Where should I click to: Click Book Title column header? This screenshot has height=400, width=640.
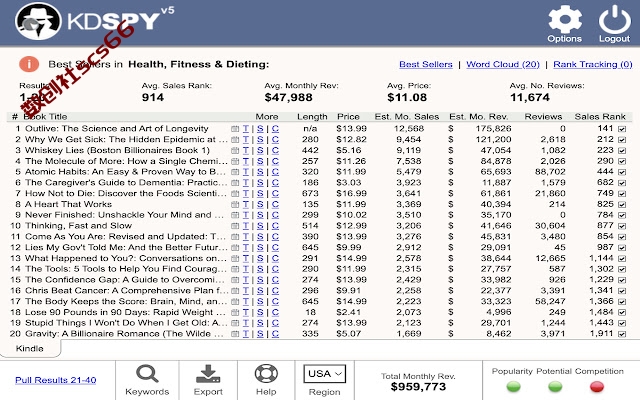(45, 117)
